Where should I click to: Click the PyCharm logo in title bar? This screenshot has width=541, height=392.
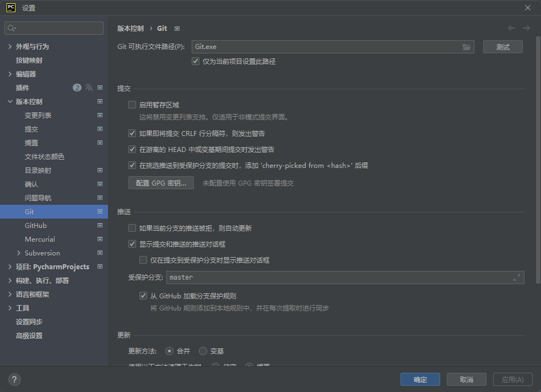11,8
